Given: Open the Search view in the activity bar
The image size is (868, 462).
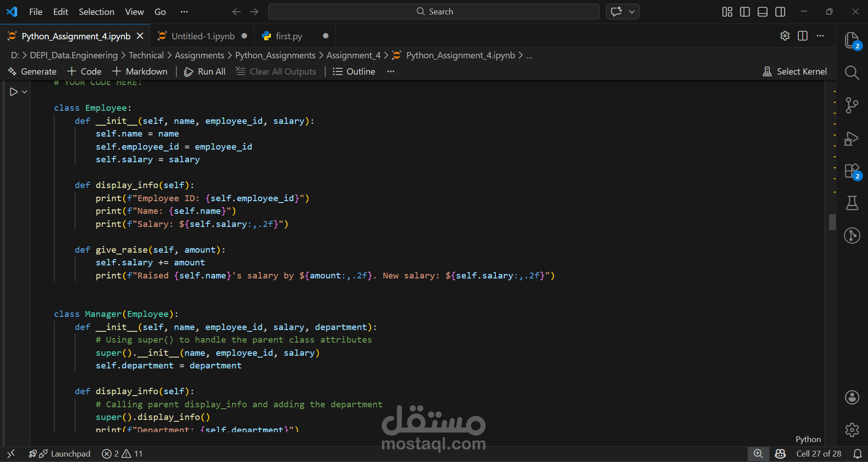Looking at the screenshot, I should 852,73.
